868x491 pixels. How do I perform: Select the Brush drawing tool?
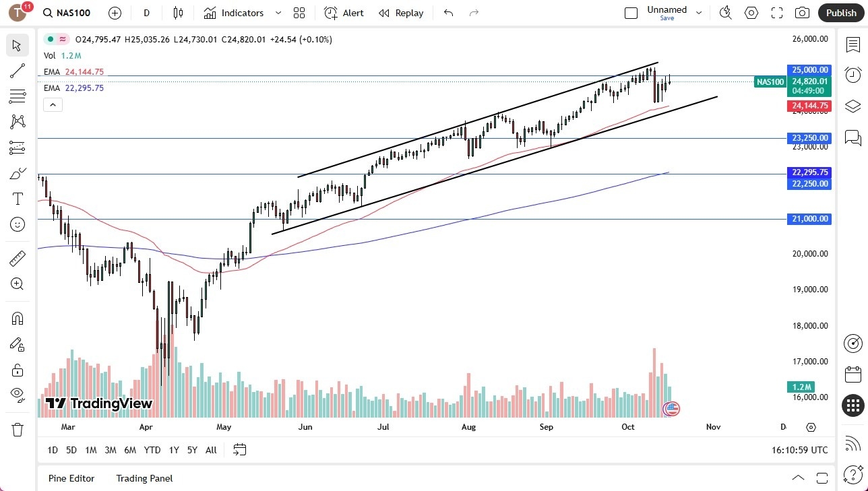[17, 173]
